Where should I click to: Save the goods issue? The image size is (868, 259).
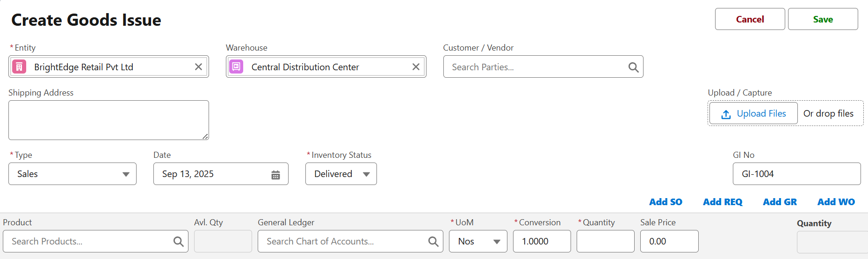click(x=823, y=19)
